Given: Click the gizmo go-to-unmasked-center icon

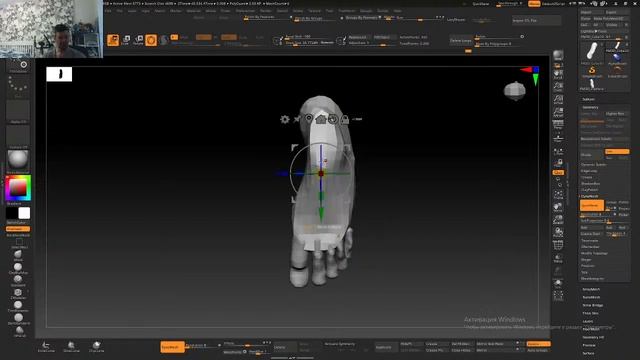Looking at the screenshot, I should coord(309,119).
